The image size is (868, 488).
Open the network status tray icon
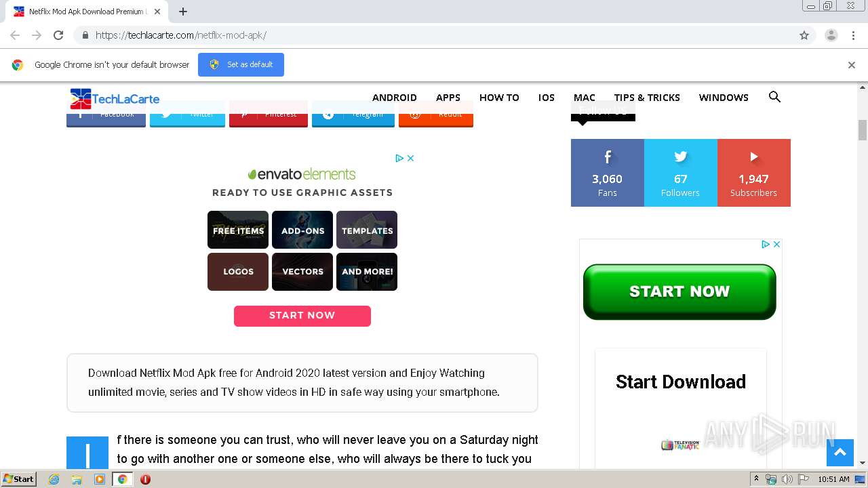(770, 479)
